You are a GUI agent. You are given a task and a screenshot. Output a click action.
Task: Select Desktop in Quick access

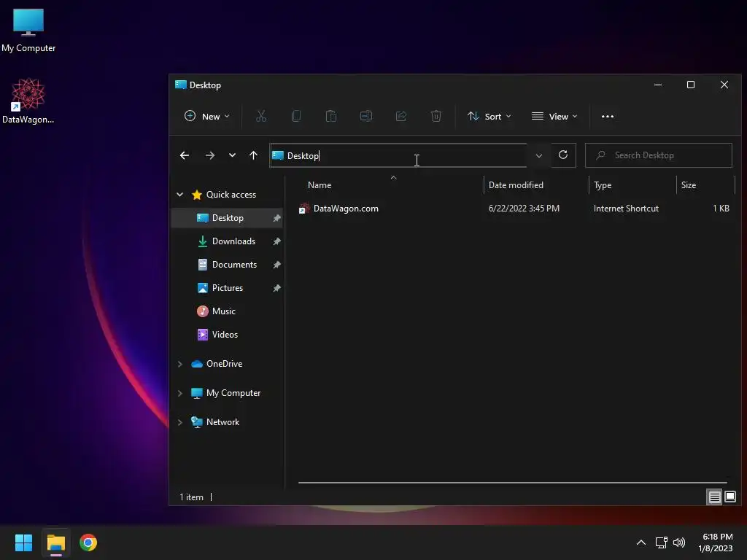[x=228, y=218]
